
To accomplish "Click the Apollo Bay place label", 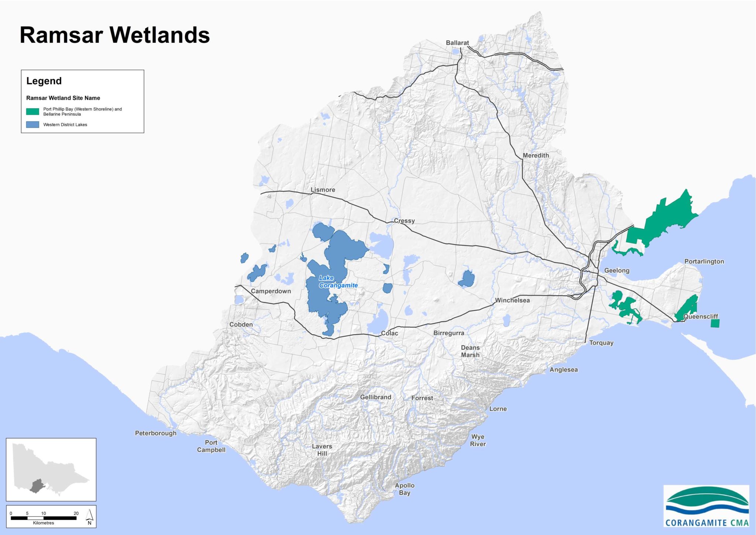I will point(405,488).
